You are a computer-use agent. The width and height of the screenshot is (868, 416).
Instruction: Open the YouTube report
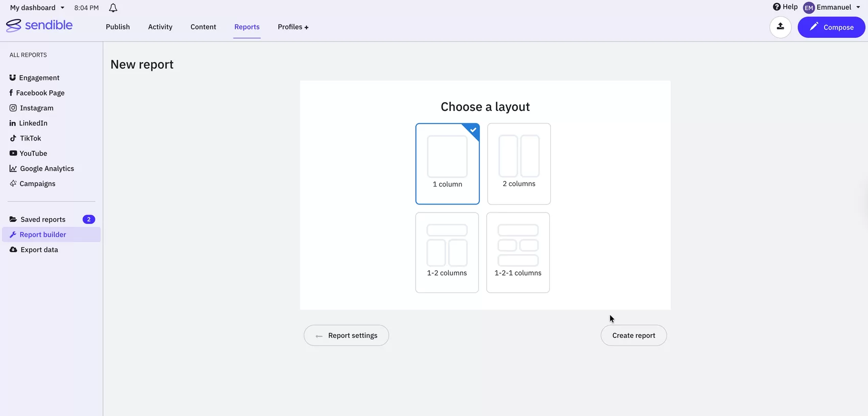tap(33, 153)
